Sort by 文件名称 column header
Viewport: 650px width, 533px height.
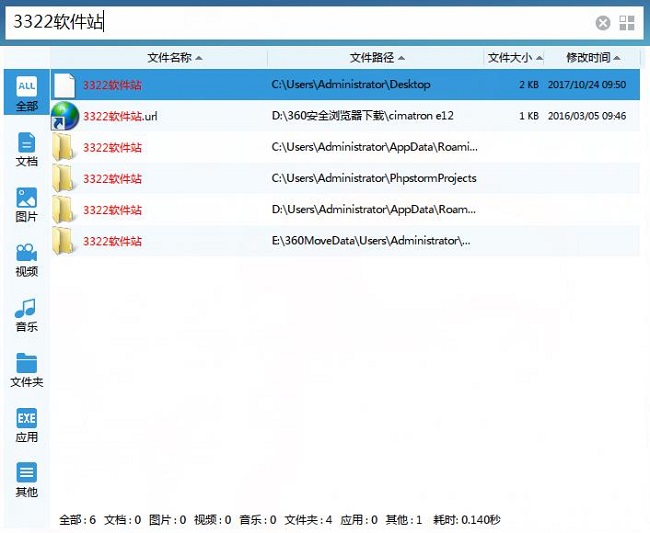(x=175, y=58)
